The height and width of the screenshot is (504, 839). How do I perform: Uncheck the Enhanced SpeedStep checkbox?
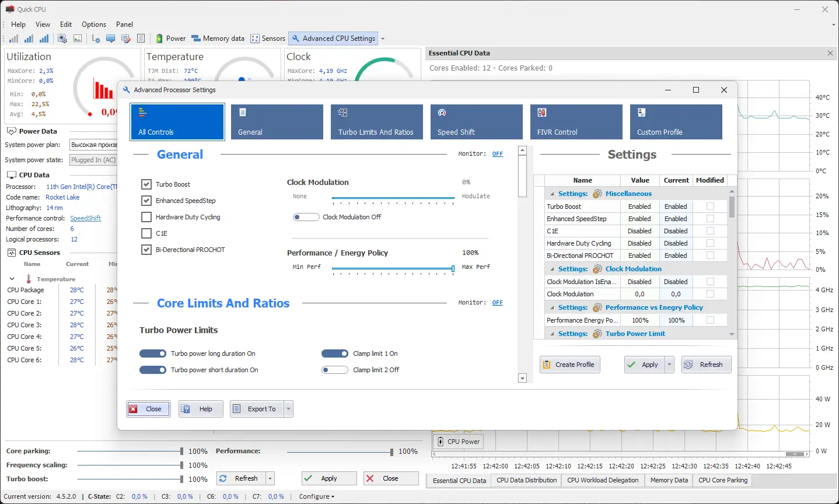(x=146, y=201)
